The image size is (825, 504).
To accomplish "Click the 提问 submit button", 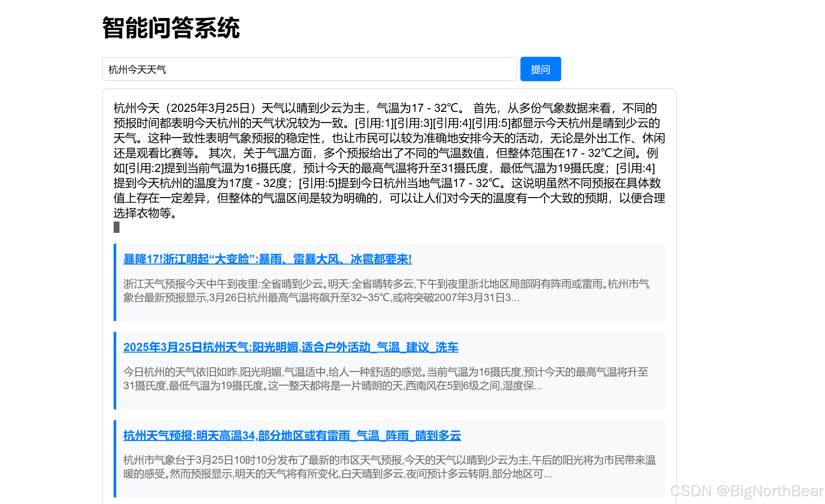I will point(540,69).
